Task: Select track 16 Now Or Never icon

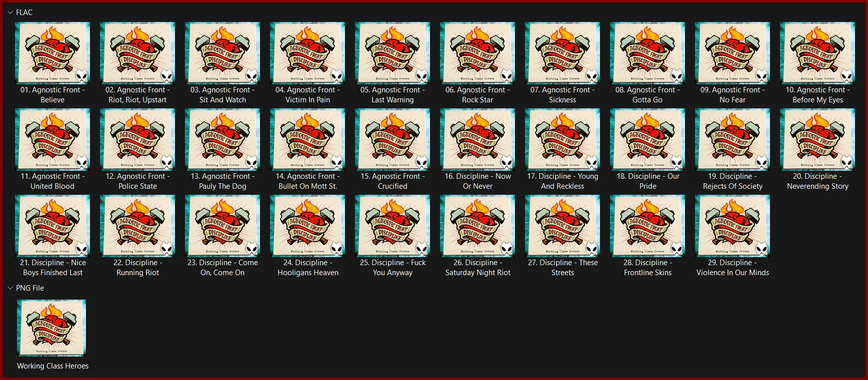Action: [477, 139]
